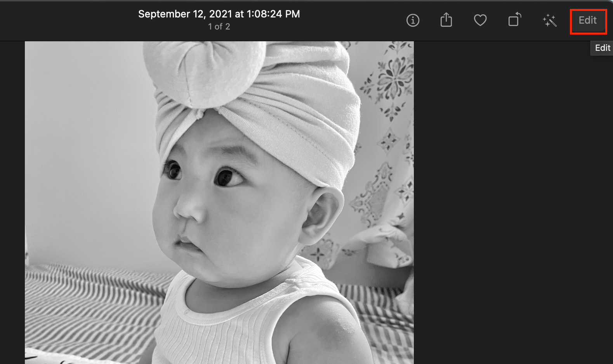613x364 pixels.
Task: Select the September 12, 2021 date title
Action: click(x=219, y=14)
